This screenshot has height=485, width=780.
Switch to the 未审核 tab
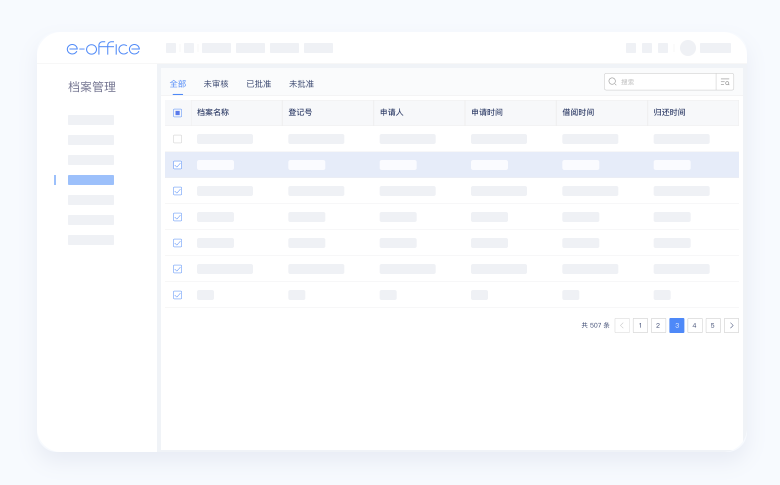(216, 84)
